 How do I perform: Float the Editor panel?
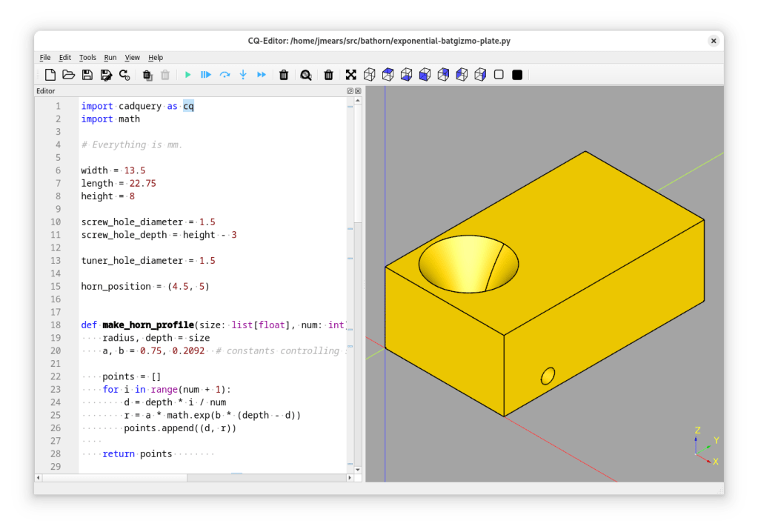coord(350,91)
